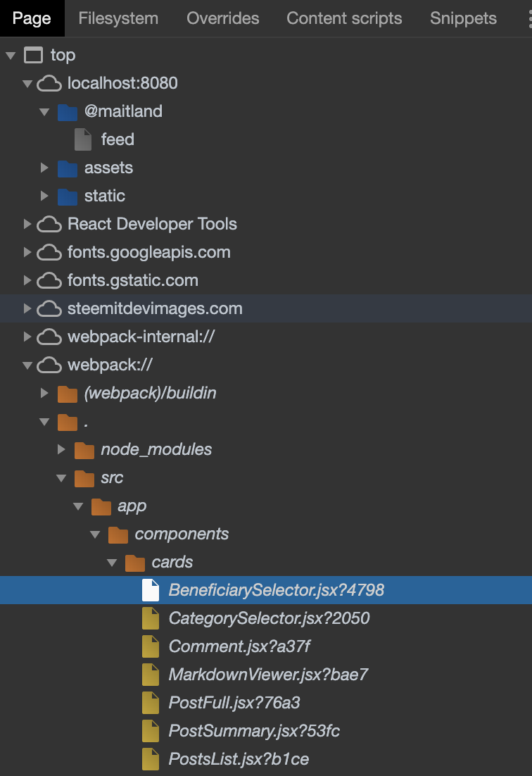Screen dimensions: 532x776
Task: Expand fonts.gstatic.com domain
Action: [27, 280]
